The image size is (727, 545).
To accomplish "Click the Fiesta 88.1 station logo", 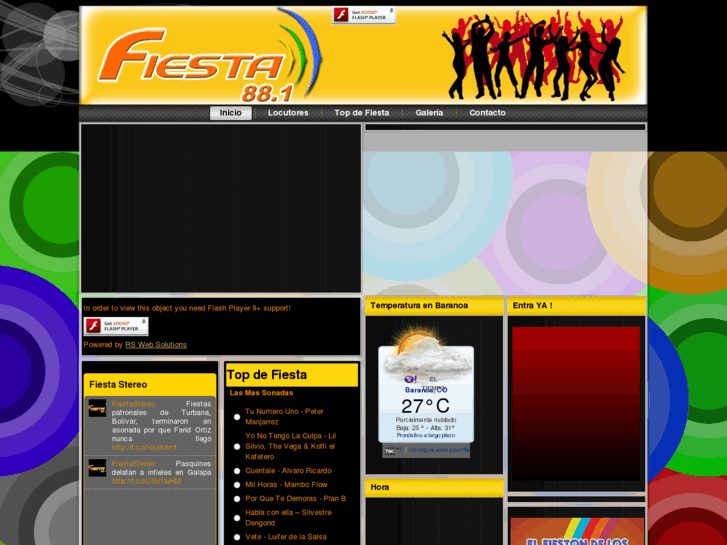I will pos(210,56).
